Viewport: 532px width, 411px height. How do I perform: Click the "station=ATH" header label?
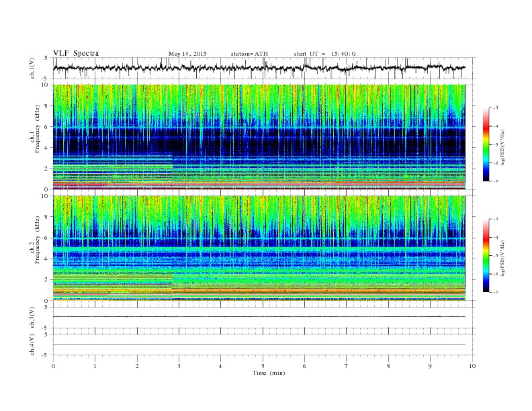(x=249, y=54)
